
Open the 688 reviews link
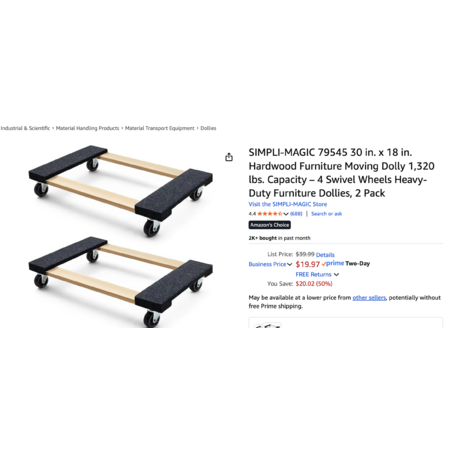(296, 214)
